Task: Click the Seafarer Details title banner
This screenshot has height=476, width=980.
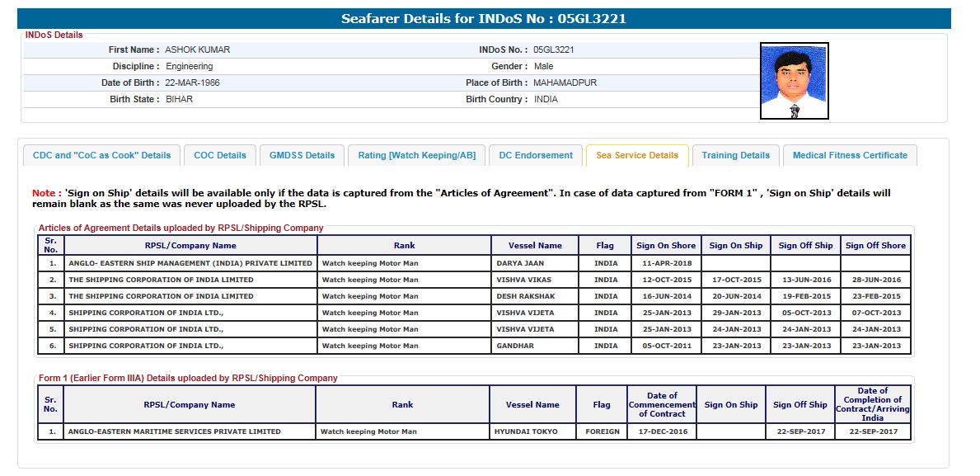Action: (x=484, y=18)
